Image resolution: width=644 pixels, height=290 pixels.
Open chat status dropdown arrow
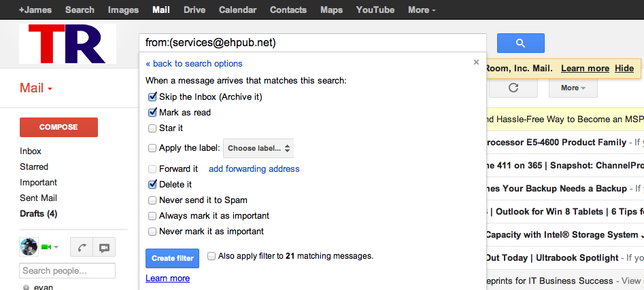pyautogui.click(x=56, y=247)
